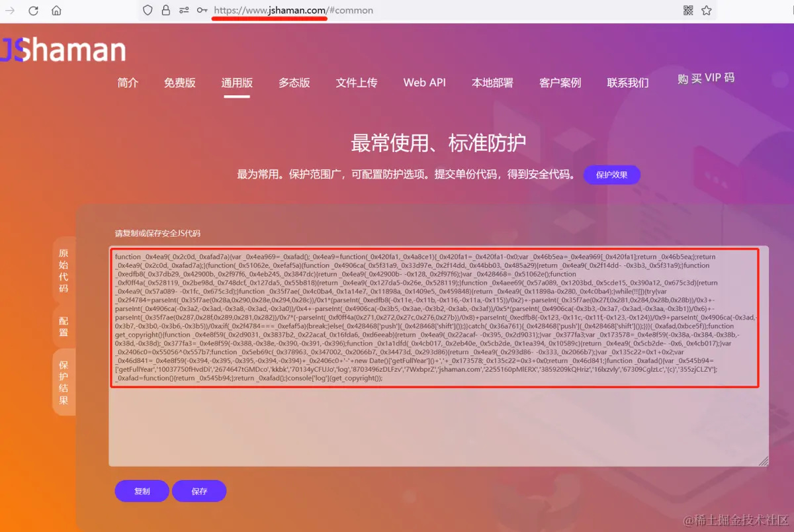Click the 复制 button

coord(142,491)
